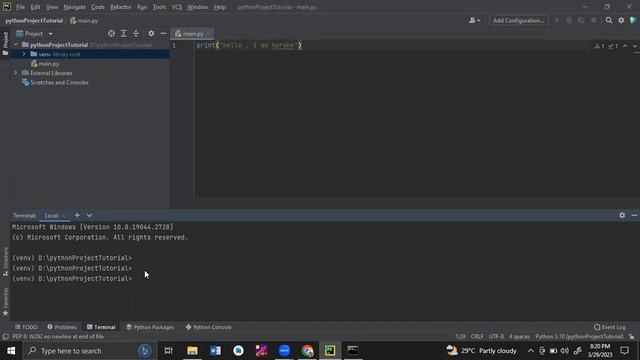
Task: Click the 1:29 line column indicator
Action: 460,337
